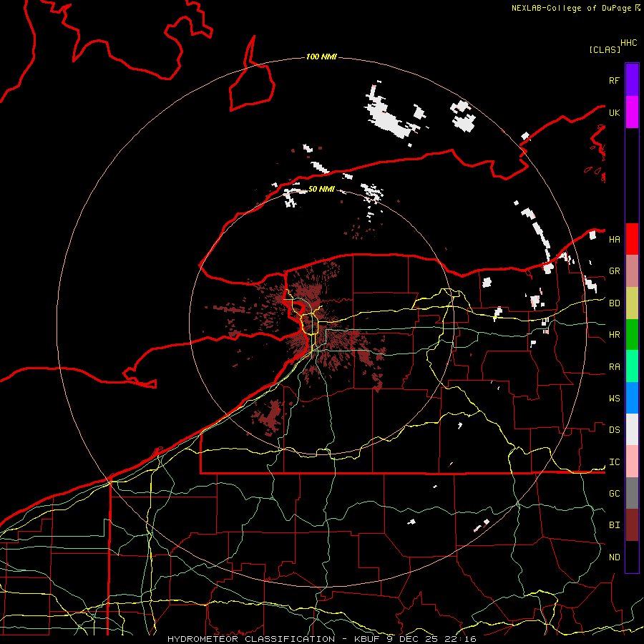Click the '9 DEC 25' date text
Image resolution: width=644 pixels, height=644 pixels.
[x=412, y=639]
